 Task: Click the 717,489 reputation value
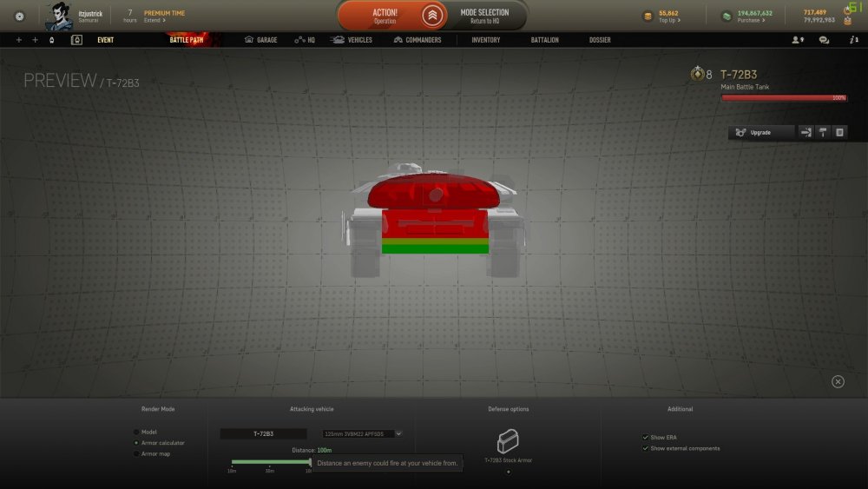click(815, 12)
